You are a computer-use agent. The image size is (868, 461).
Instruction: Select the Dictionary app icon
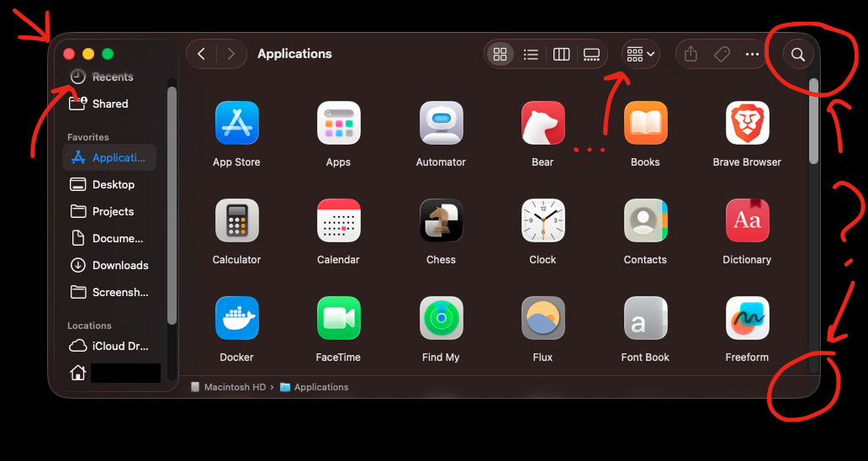coord(748,220)
